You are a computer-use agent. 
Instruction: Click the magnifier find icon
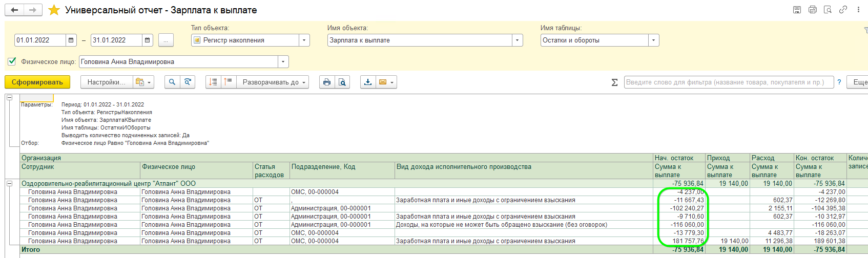click(x=172, y=82)
